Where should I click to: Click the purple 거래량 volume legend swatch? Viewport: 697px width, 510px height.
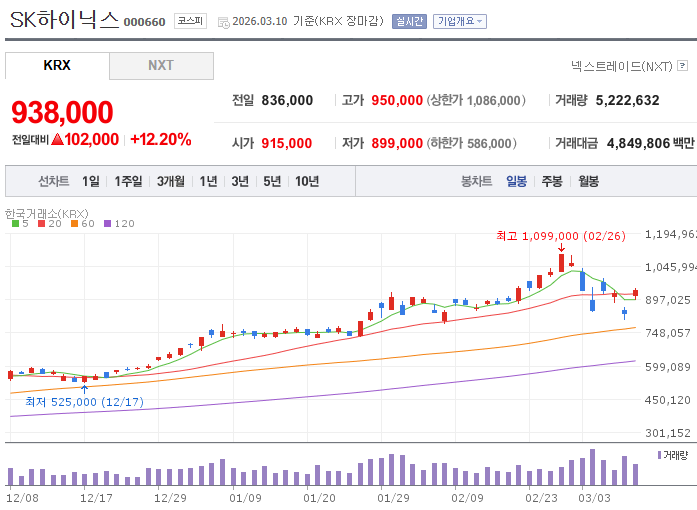coord(659,455)
